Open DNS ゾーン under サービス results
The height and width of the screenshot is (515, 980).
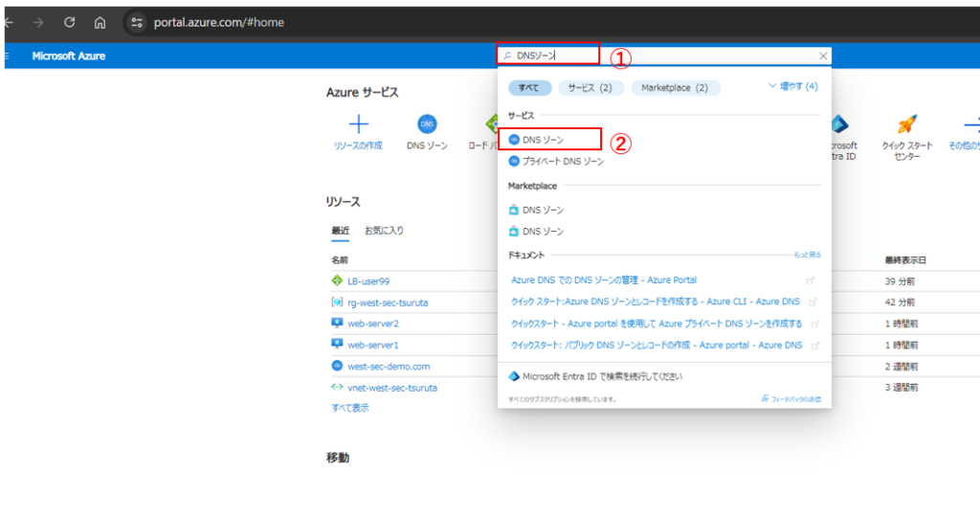click(544, 140)
